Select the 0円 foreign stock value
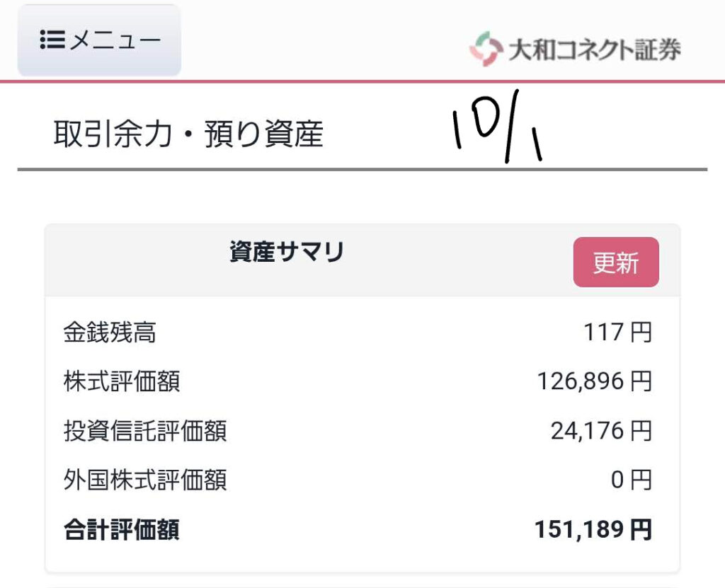The height and width of the screenshot is (588, 725). [631, 480]
